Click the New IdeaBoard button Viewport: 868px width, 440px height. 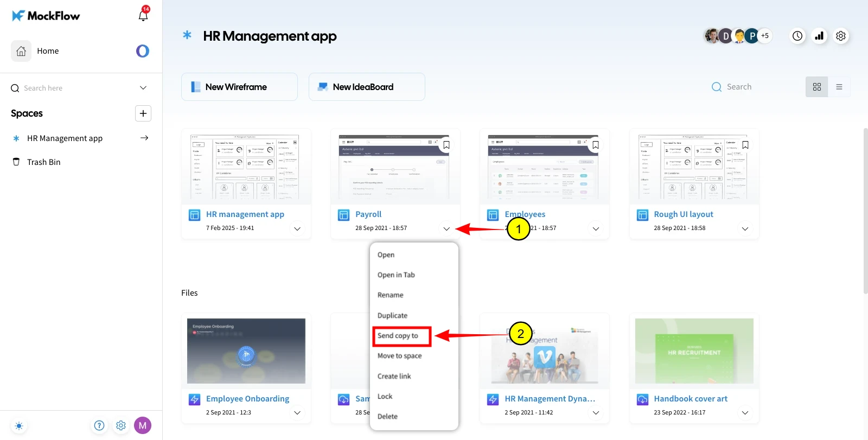pyautogui.click(x=367, y=87)
